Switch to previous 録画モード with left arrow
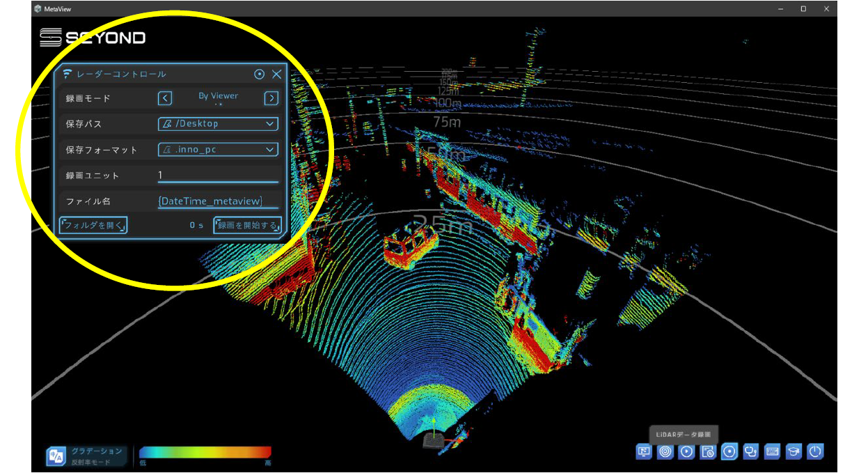The image size is (868, 473). coord(164,98)
